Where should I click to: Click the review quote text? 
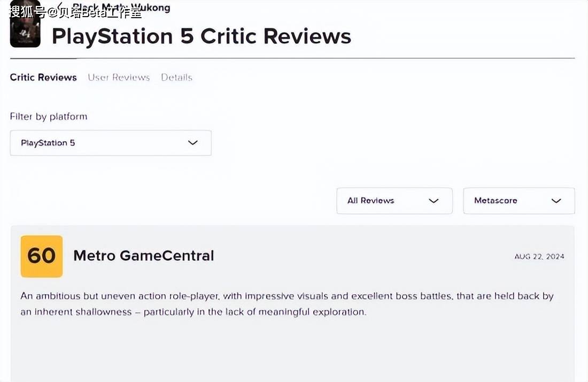tap(287, 303)
